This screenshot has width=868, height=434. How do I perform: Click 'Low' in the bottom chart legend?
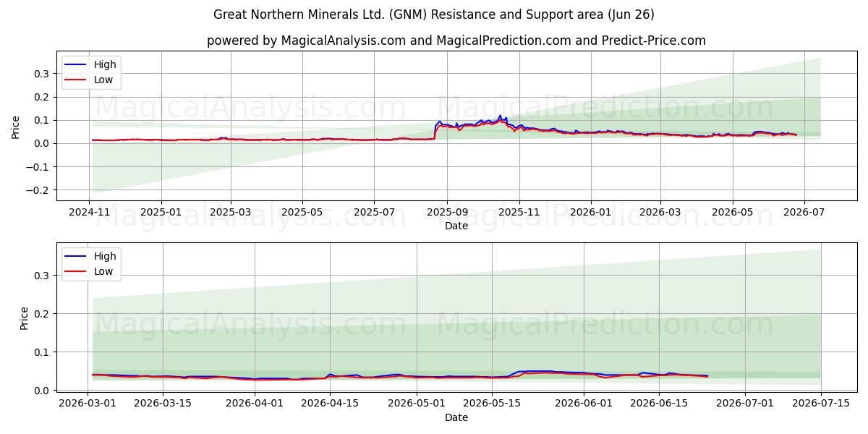(x=103, y=271)
